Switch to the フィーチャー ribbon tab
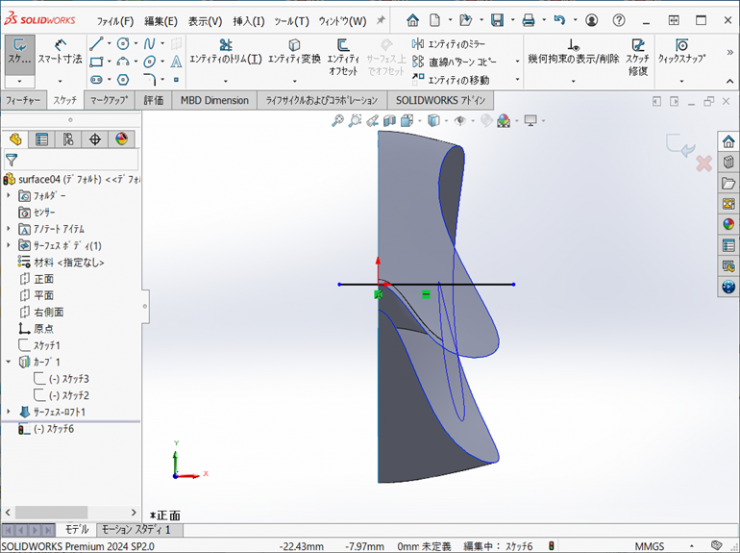Viewport: 740px width, 553px height. tap(23, 100)
